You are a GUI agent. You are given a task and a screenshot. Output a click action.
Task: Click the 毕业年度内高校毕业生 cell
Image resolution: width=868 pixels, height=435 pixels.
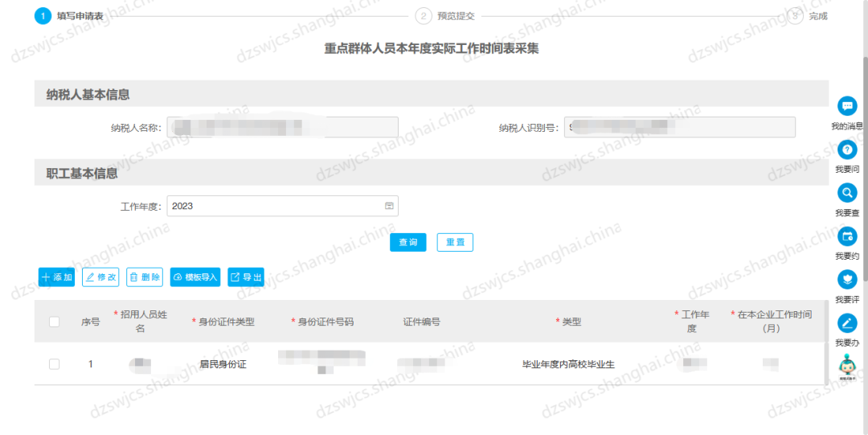[569, 364]
